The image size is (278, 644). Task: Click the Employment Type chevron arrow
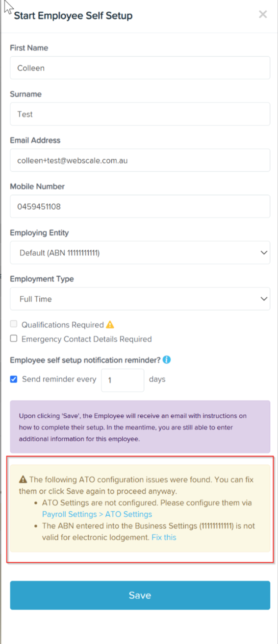pos(264,299)
